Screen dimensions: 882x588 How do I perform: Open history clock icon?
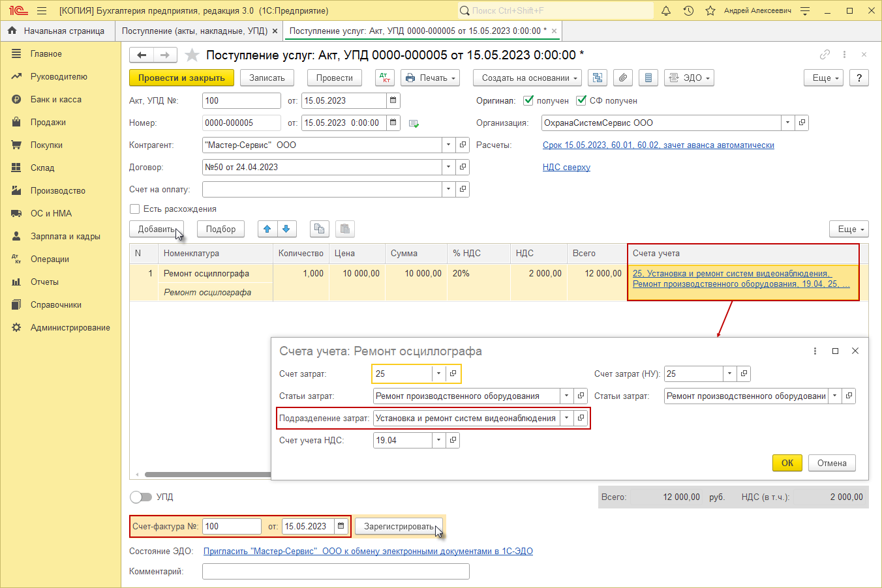[688, 10]
